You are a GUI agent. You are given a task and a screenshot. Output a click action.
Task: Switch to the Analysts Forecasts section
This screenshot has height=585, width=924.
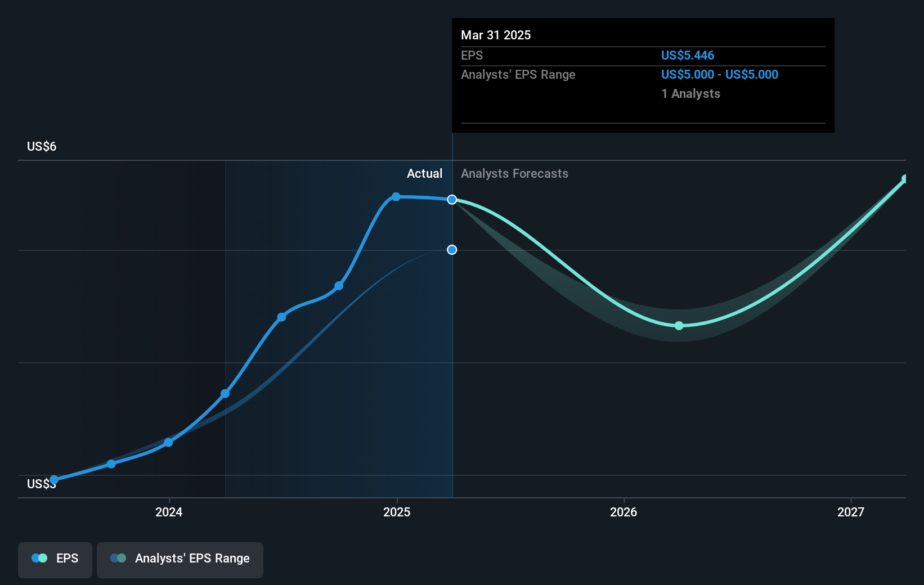(514, 173)
